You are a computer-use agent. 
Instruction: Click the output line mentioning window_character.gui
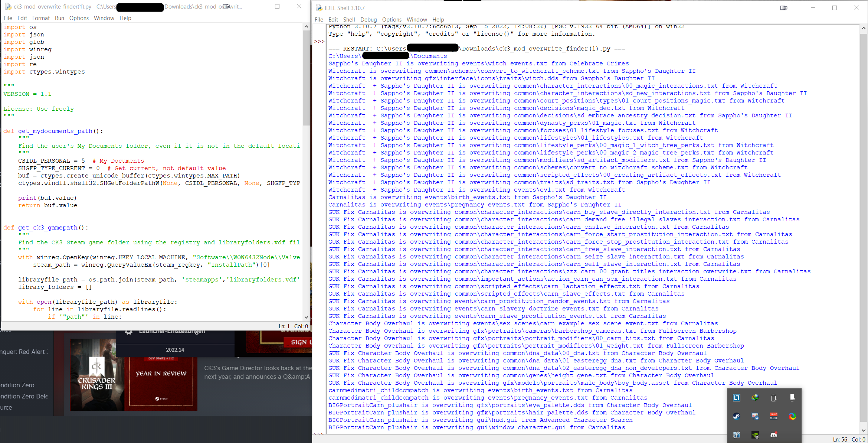477,427
